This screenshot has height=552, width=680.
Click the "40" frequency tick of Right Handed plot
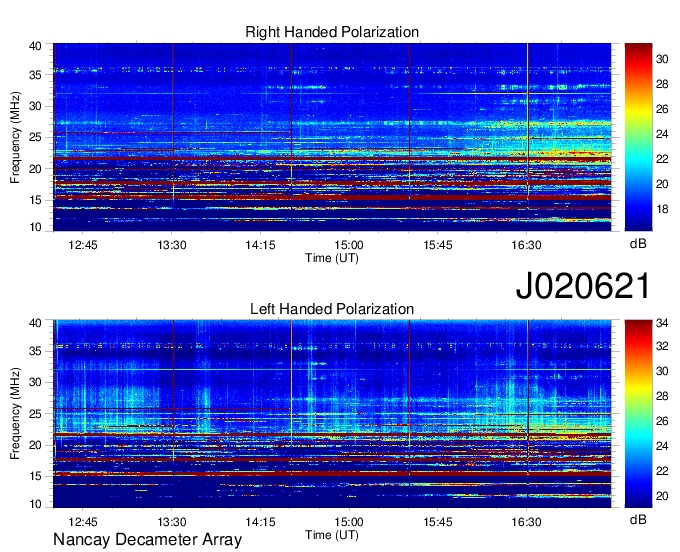point(36,46)
